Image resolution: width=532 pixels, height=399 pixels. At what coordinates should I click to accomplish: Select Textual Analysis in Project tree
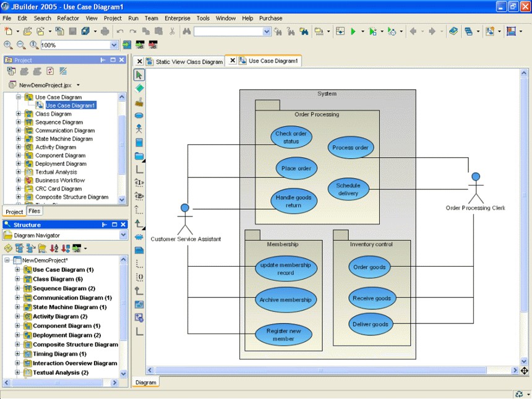click(x=56, y=172)
